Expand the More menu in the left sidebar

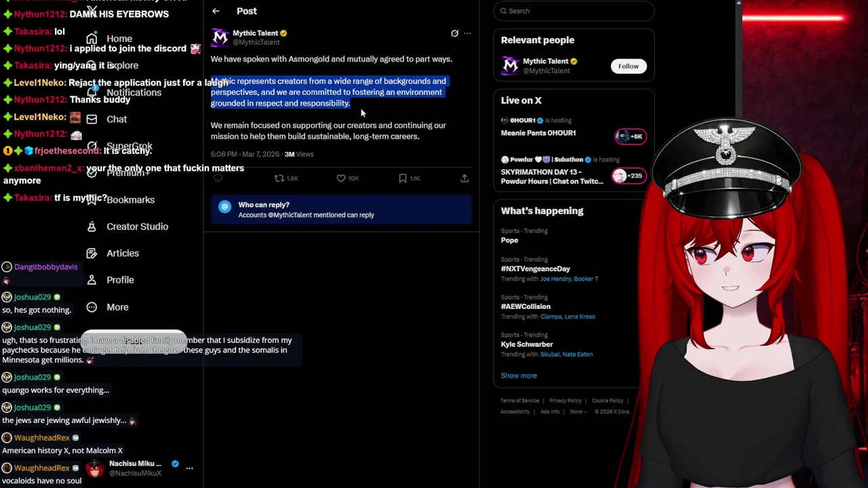tap(107, 307)
